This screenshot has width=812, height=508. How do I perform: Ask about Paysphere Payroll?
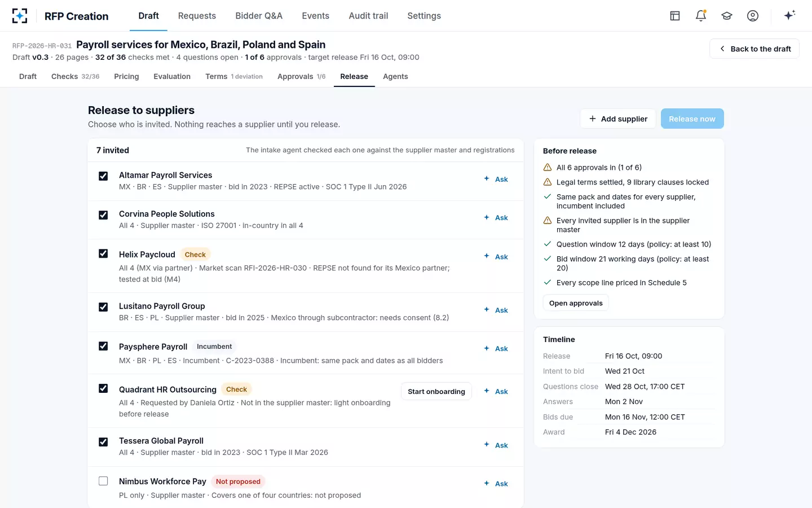coord(496,348)
